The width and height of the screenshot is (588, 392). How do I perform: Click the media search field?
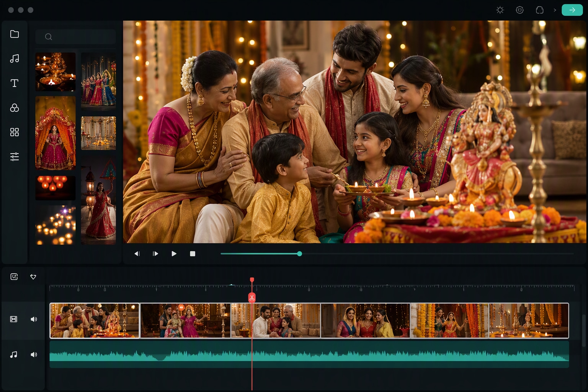[x=75, y=37]
